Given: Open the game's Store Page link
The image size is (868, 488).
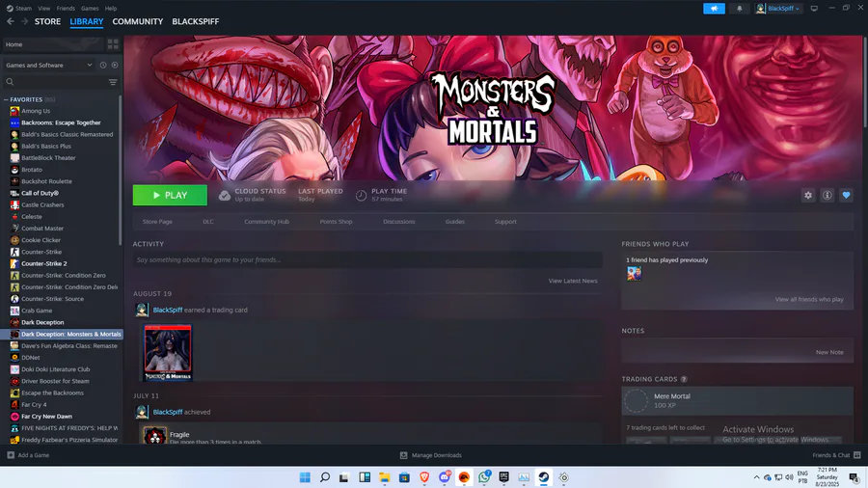Looking at the screenshot, I should [x=157, y=221].
